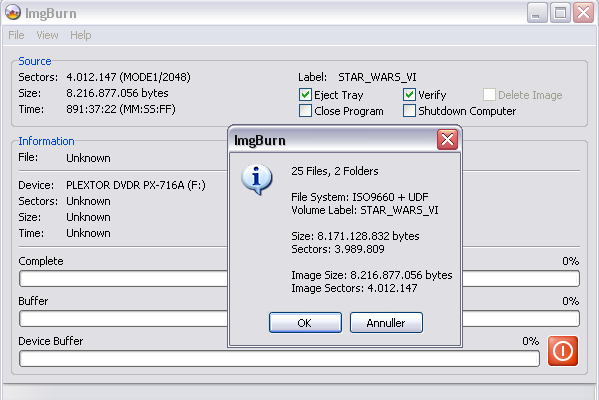
Task: Click the PLEXTOR DVDR PX-716A device text
Action: 136,185
